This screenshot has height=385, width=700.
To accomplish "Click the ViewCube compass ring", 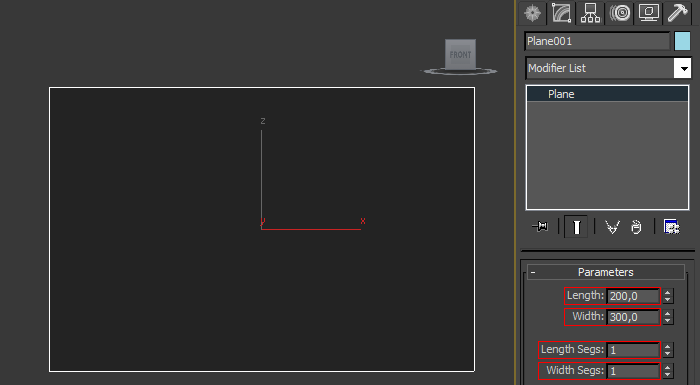I will (x=460, y=71).
